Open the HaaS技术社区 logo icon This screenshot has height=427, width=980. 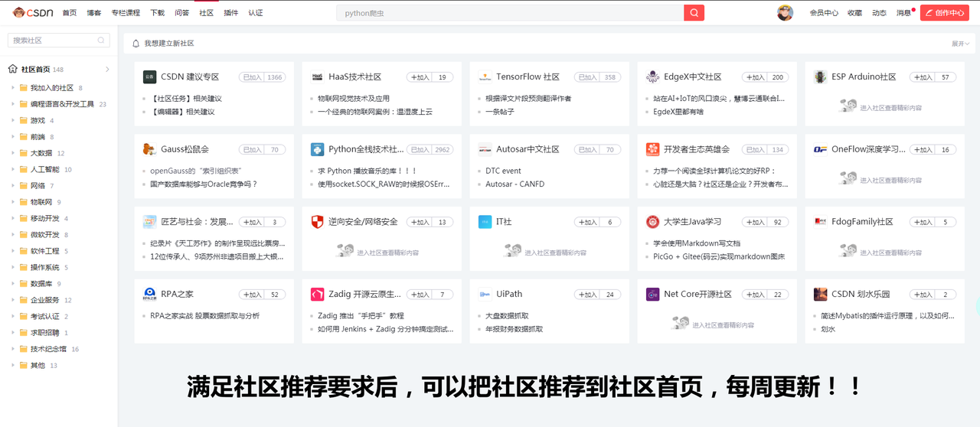(317, 77)
